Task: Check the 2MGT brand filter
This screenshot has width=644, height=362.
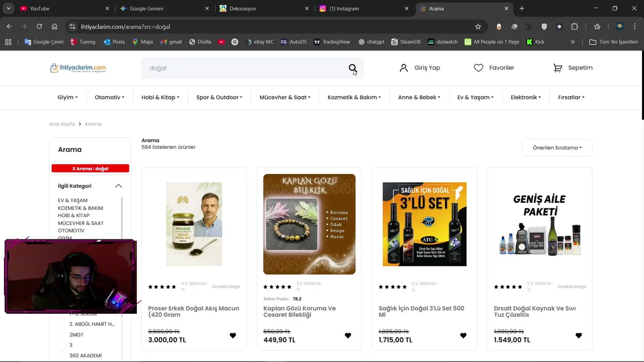Action: (x=62, y=335)
